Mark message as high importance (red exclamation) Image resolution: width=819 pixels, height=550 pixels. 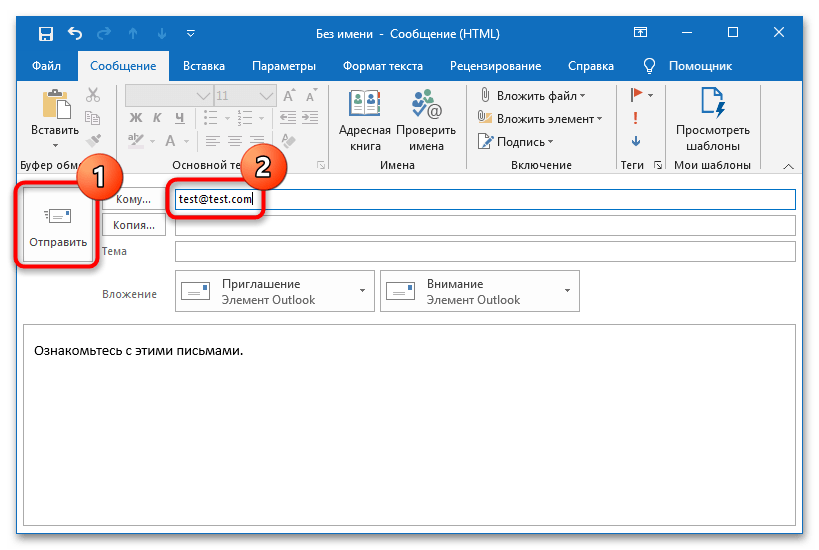tap(636, 118)
